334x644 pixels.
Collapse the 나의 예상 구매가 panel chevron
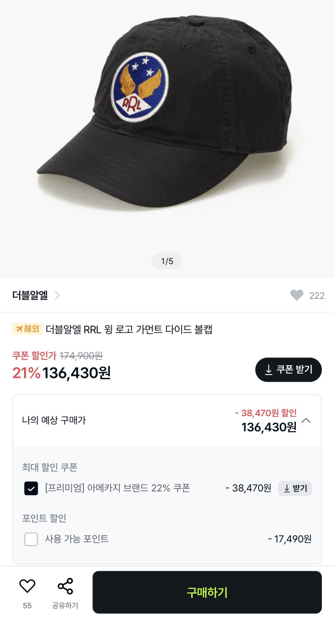[306, 420]
